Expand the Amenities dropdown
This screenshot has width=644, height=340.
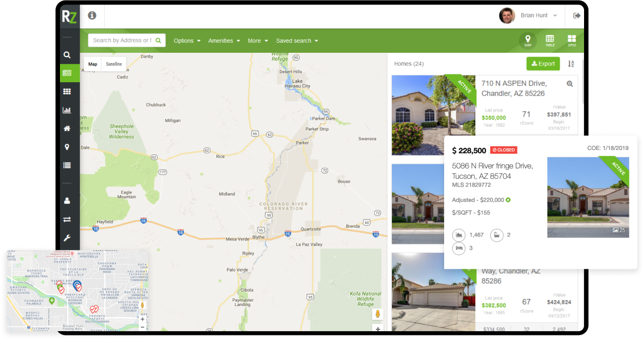(x=224, y=41)
